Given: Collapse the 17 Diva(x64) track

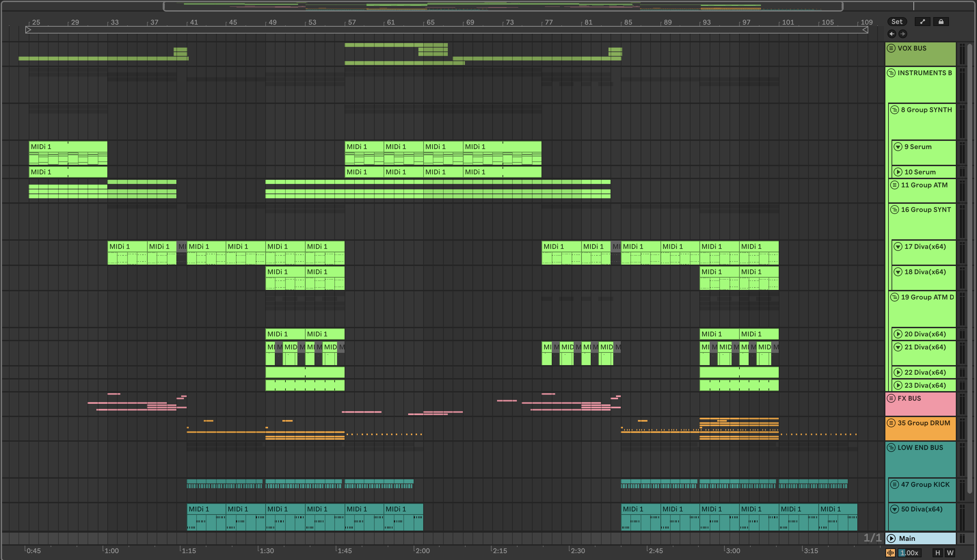Looking at the screenshot, I should click(898, 246).
